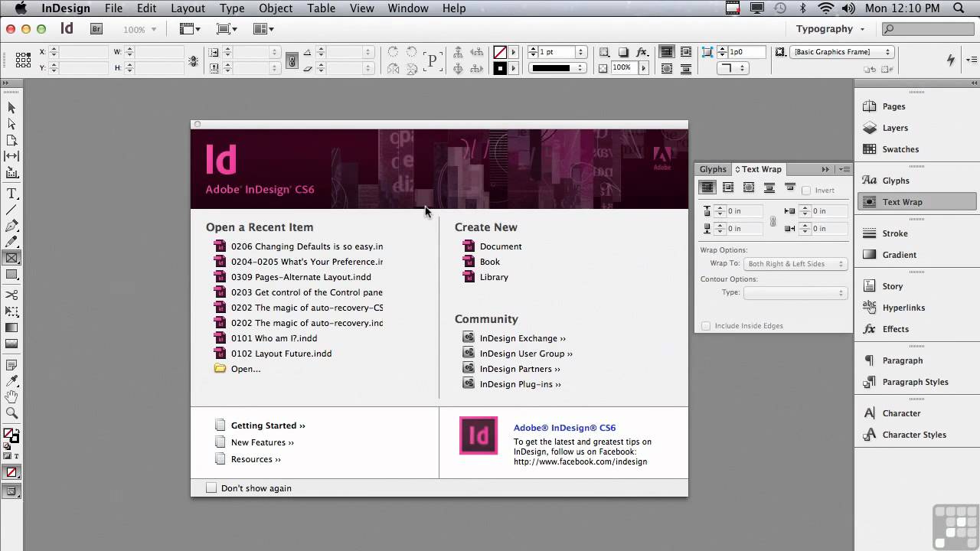Toggle formatting affects text button
Screen dimensions: 980x551
coord(16,456)
